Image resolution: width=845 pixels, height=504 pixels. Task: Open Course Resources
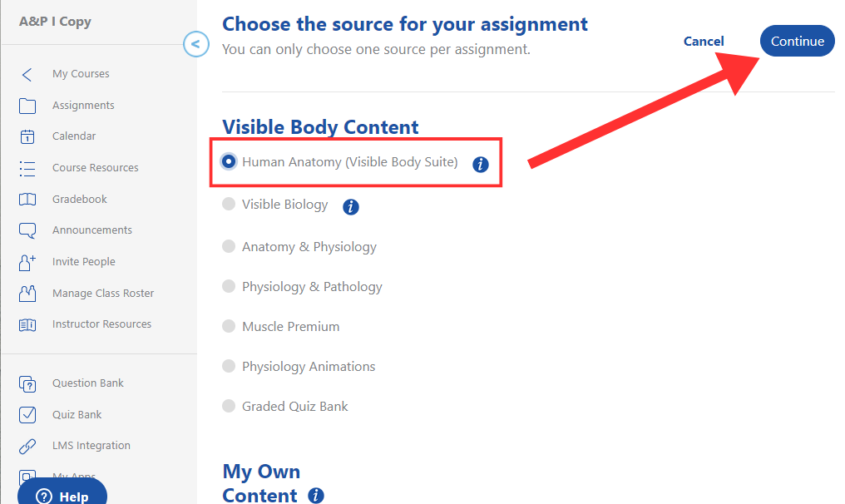pos(96,167)
